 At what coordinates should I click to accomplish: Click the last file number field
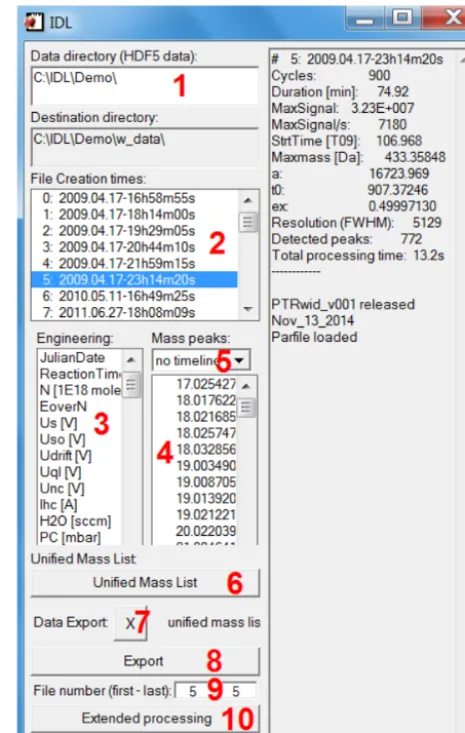coord(237,691)
